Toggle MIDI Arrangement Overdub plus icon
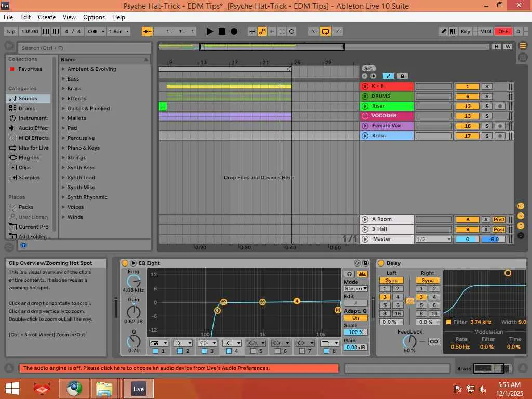Screen dimensions: 532x399 click(252, 32)
